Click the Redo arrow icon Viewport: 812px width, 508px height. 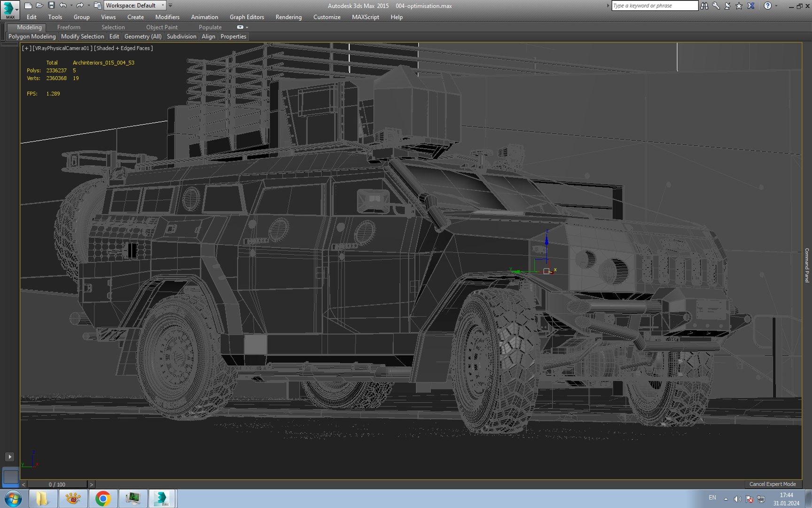point(80,6)
